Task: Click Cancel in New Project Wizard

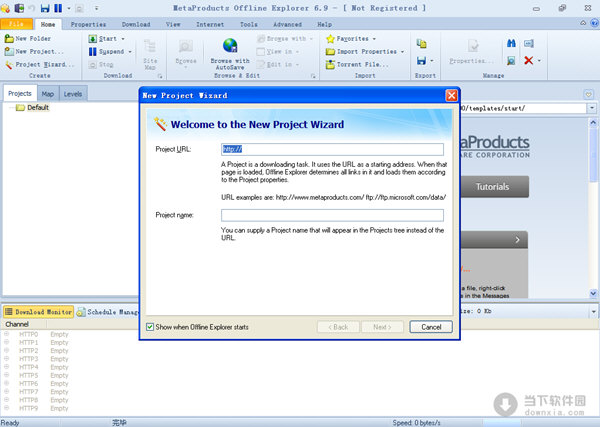Action: pyautogui.click(x=431, y=327)
